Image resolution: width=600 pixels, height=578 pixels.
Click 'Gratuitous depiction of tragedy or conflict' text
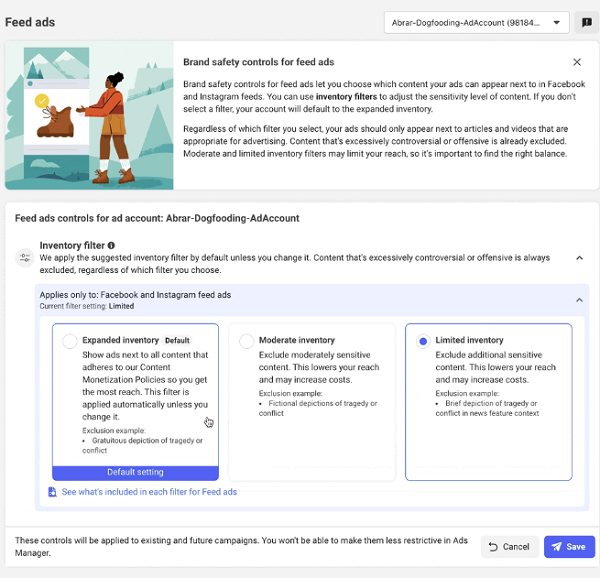tap(142, 445)
